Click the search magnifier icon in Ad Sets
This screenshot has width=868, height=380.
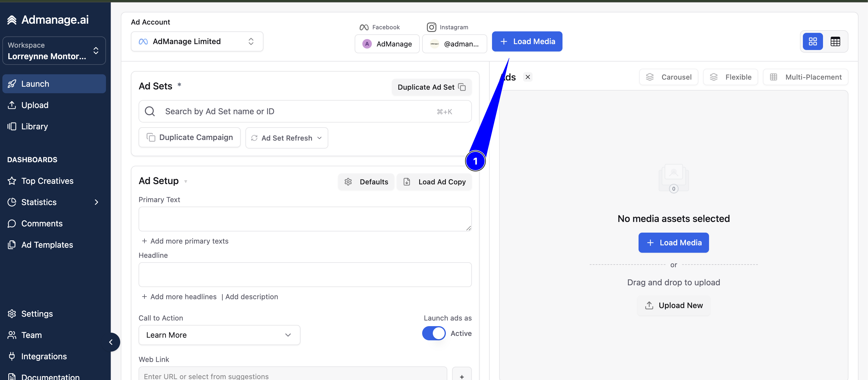tap(150, 111)
